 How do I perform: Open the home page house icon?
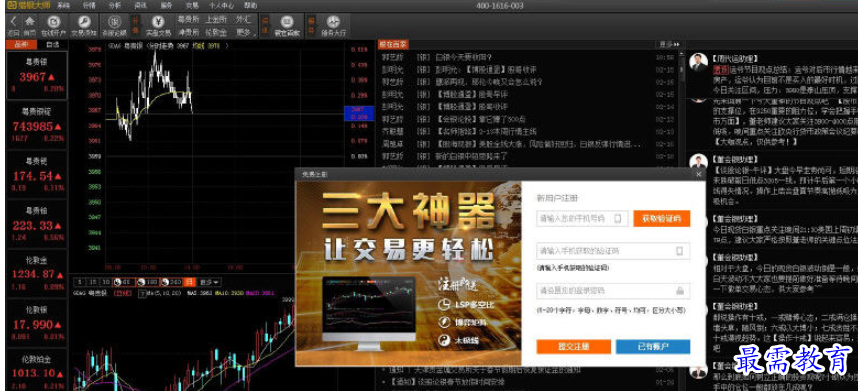pos(30,25)
